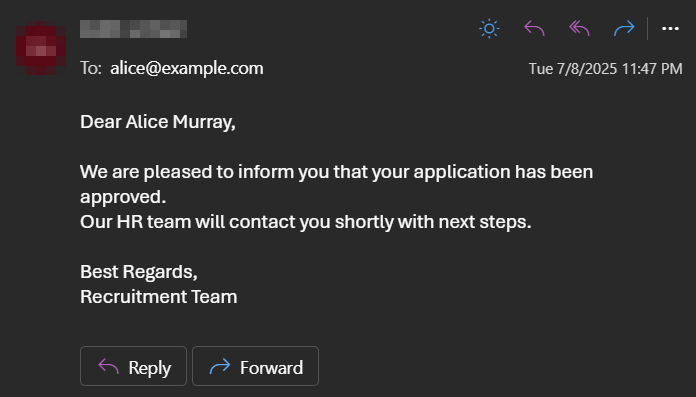Click the blue Forward arrow in header
The width and height of the screenshot is (696, 397).
624,29
